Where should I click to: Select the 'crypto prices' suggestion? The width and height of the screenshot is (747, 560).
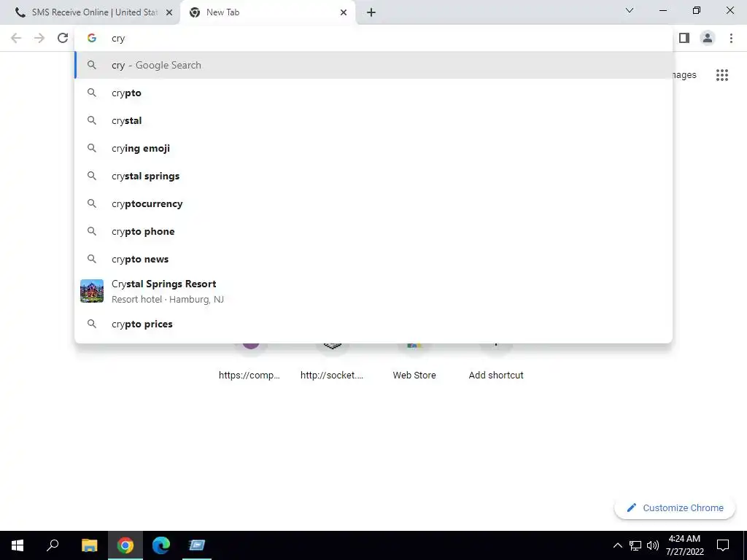coord(373,324)
